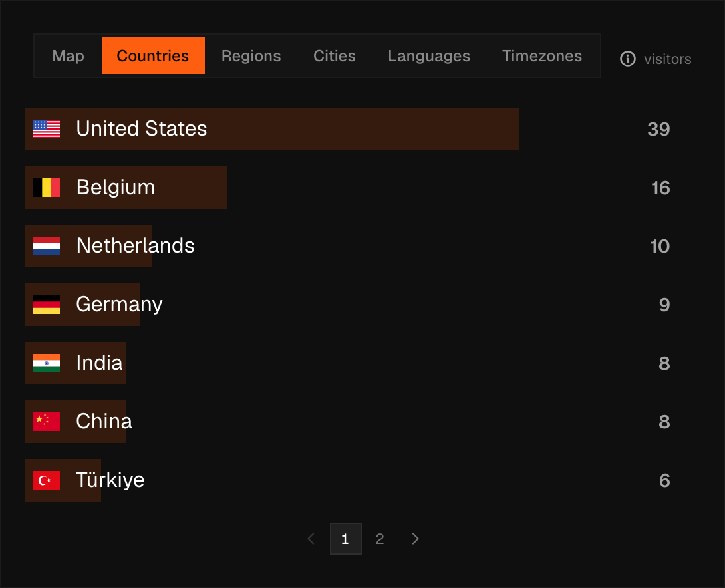Show the Timezones tab
This screenshot has height=588, width=725.
tap(542, 56)
